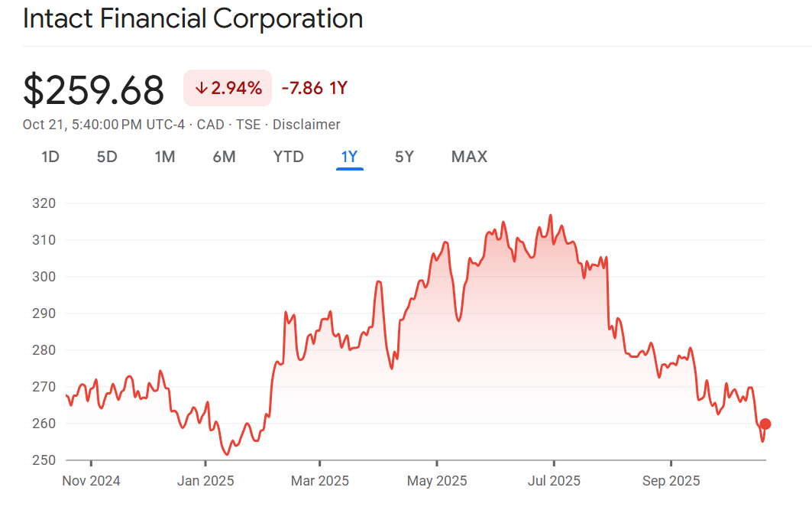Click the May 2025 axis label

tap(436, 481)
